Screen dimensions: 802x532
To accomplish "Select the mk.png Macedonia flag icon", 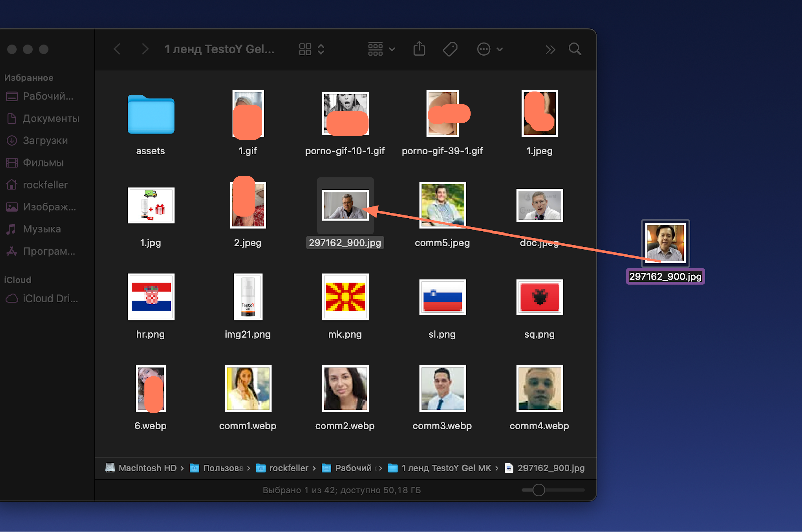I will point(345,297).
